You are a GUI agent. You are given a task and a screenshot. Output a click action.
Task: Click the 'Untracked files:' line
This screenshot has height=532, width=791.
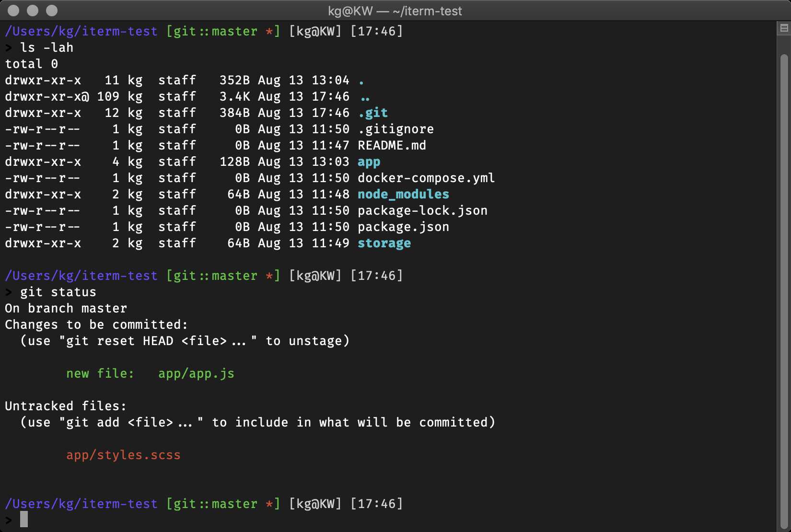(x=66, y=406)
